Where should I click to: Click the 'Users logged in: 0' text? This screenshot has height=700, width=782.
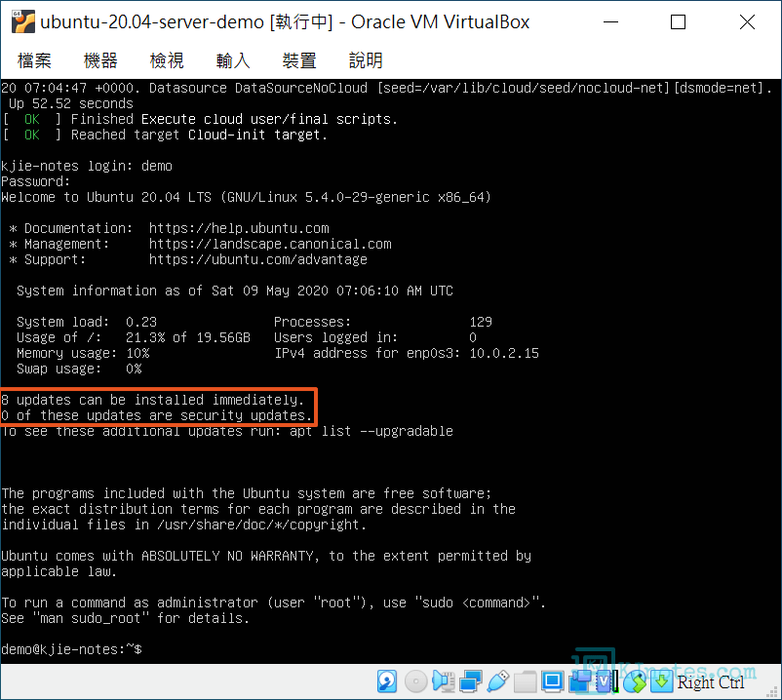pyautogui.click(x=375, y=337)
